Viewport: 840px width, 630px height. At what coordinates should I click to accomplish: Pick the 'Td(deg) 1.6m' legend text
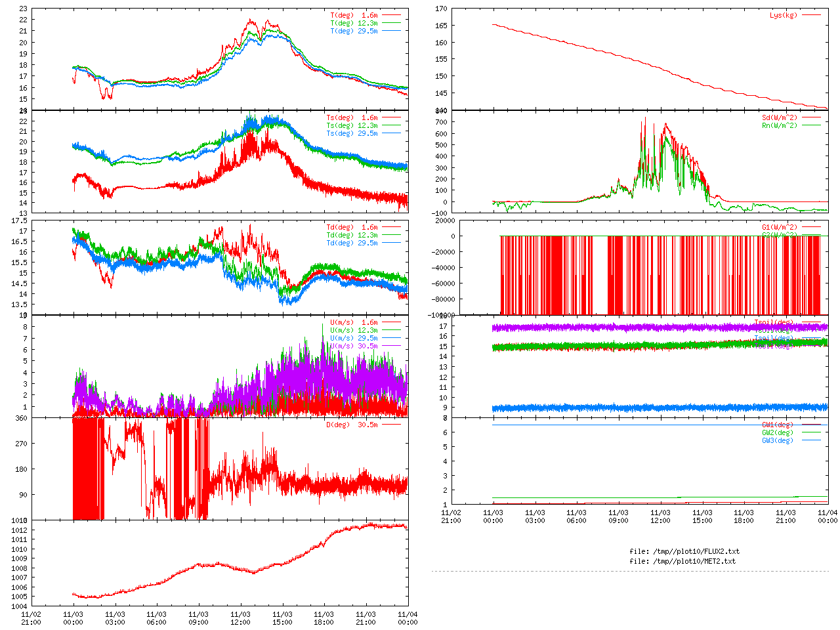[x=352, y=228]
